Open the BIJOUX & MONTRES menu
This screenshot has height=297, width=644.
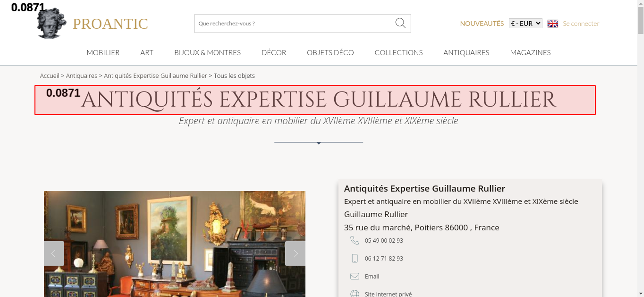point(207,52)
